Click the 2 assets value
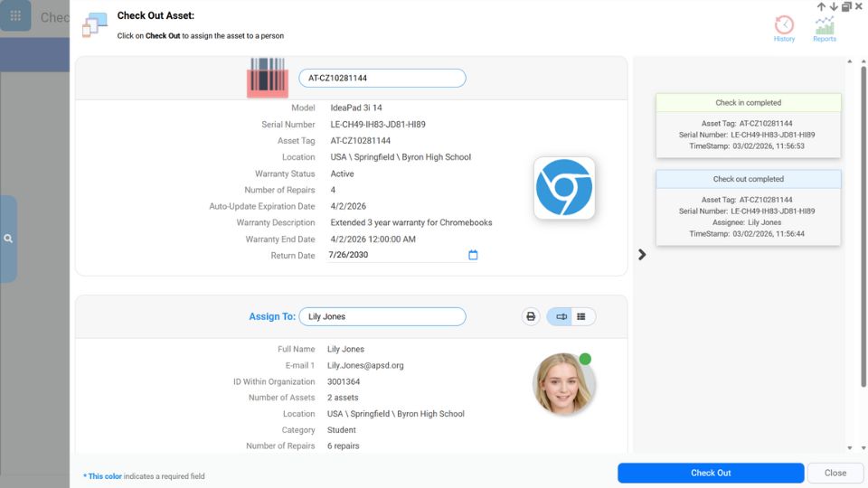 coord(343,398)
